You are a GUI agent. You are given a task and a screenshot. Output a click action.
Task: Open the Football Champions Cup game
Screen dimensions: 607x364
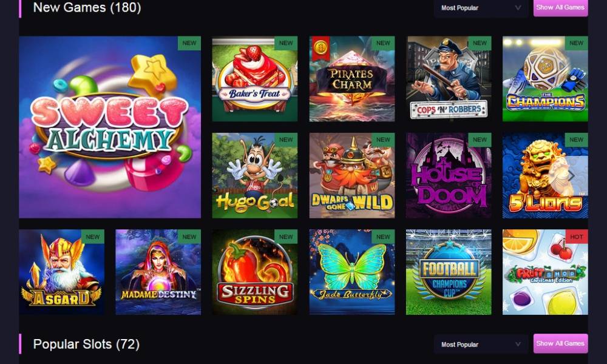(449, 272)
